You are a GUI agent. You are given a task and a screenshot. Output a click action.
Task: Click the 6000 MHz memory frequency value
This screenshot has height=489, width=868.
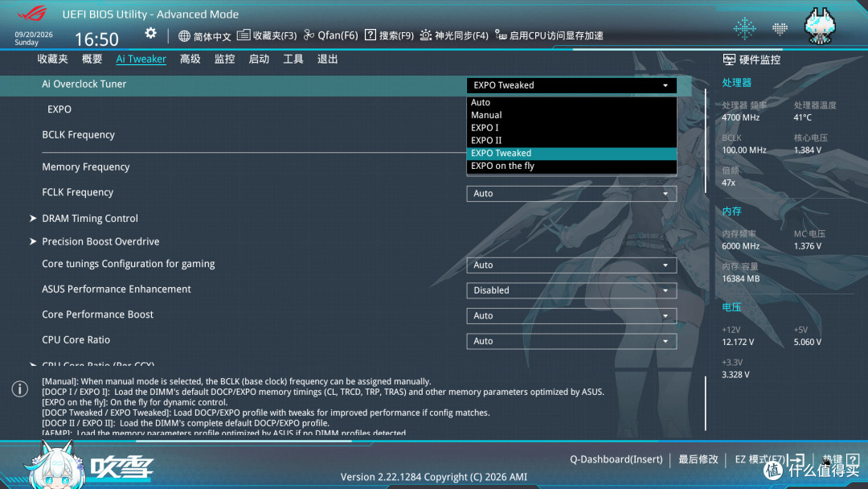point(741,246)
